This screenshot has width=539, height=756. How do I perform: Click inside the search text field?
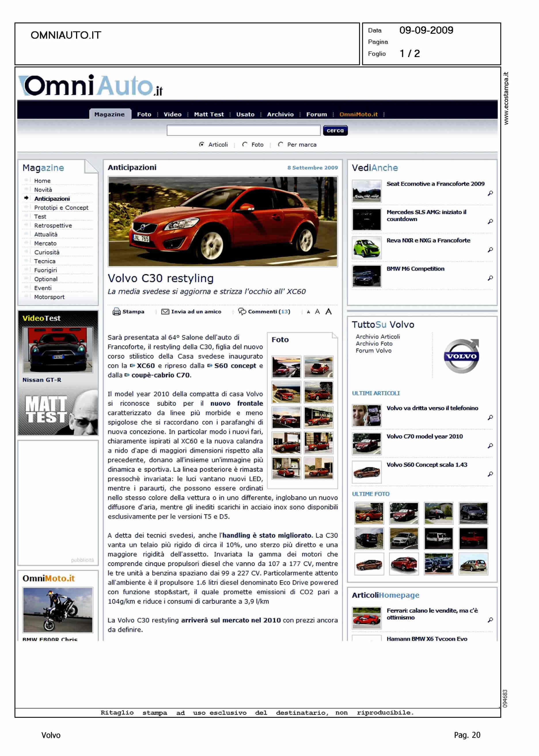tap(243, 130)
